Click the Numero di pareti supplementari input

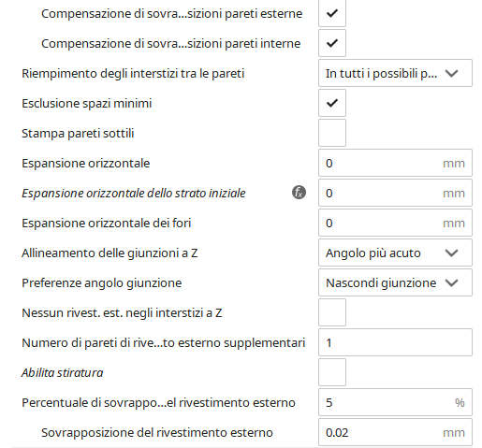[395, 342]
